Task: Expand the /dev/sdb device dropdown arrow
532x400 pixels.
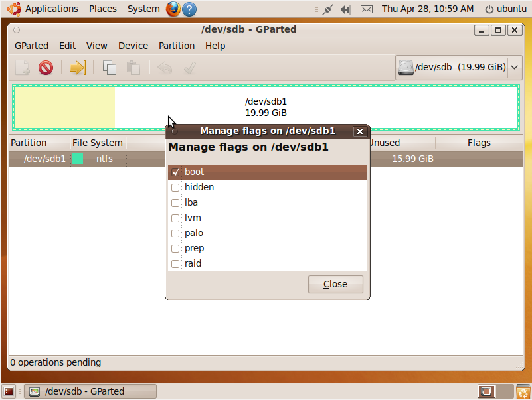Action: (515, 67)
